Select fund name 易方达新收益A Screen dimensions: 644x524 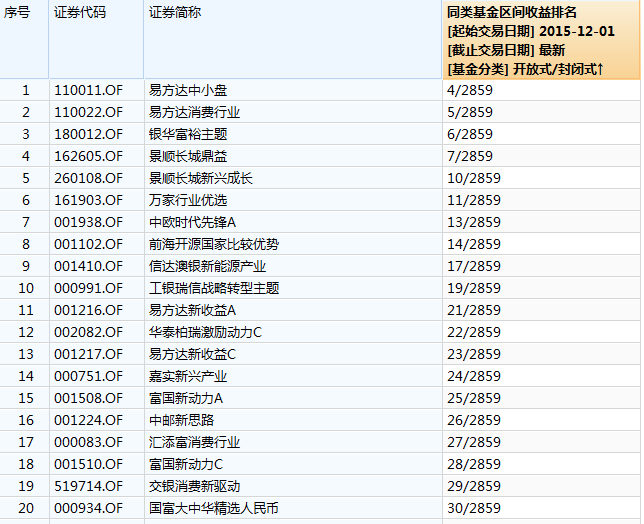193,310
